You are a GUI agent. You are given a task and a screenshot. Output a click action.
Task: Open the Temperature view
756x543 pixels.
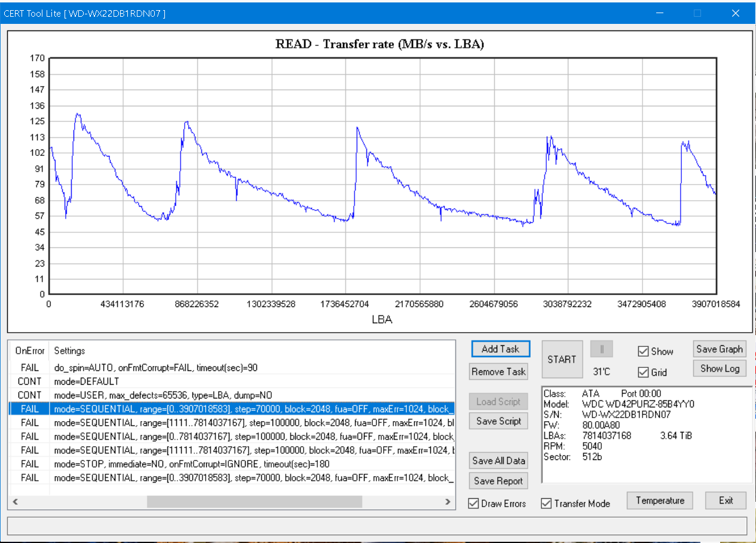tap(660, 501)
